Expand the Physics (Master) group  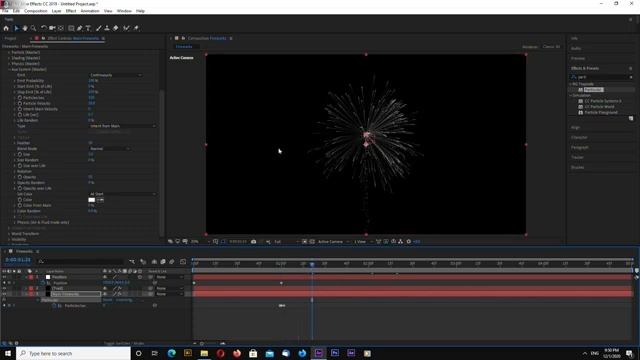pos(9,64)
